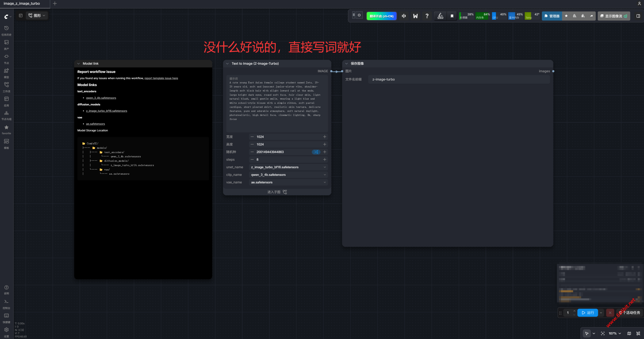Toggle the bottom panel icon beside 图形
This screenshot has height=339, width=644.
[21, 15]
